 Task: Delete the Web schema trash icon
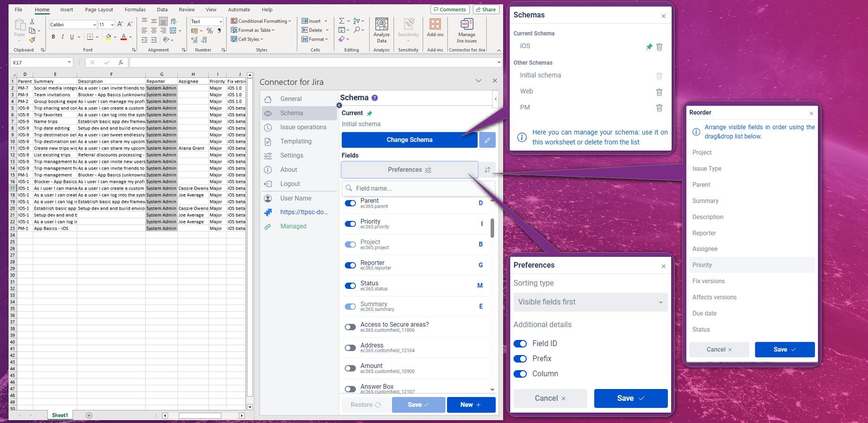[659, 92]
